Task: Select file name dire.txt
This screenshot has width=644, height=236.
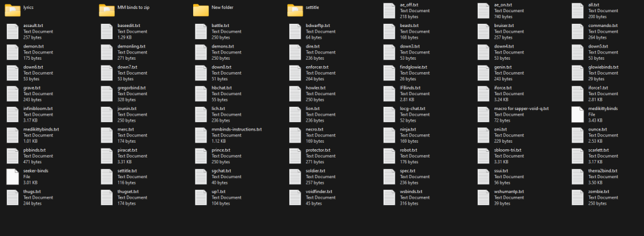Action: [312, 46]
